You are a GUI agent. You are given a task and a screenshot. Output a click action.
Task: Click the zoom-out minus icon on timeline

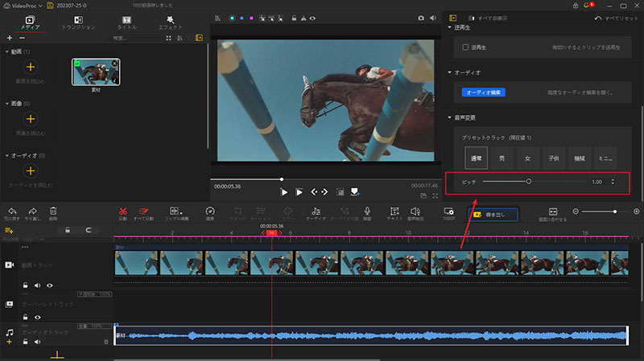coord(576,211)
